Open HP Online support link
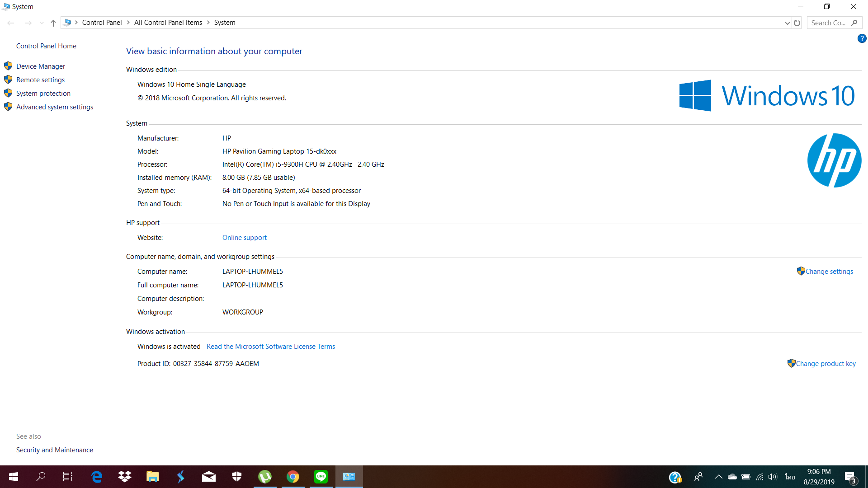The width and height of the screenshot is (868, 488). tap(244, 238)
